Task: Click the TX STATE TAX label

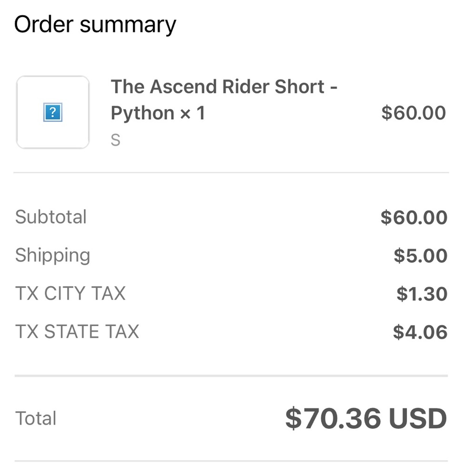Action: pyautogui.click(x=77, y=331)
